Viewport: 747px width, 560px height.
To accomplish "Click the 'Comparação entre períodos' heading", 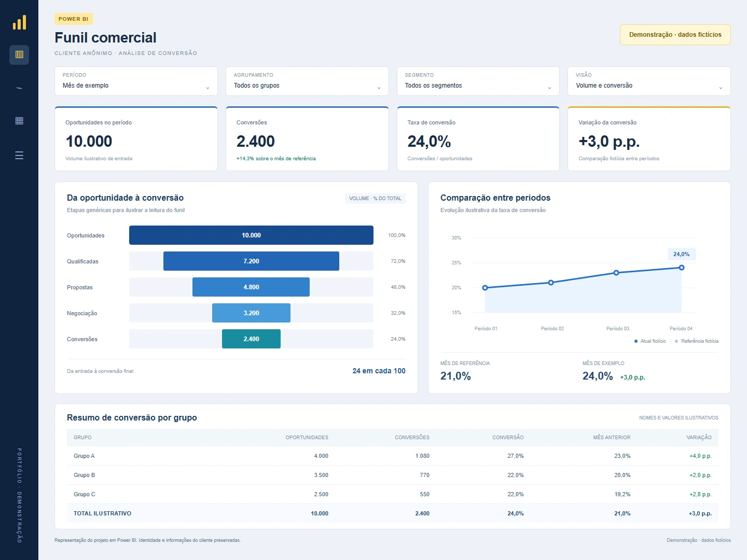I will (495, 198).
